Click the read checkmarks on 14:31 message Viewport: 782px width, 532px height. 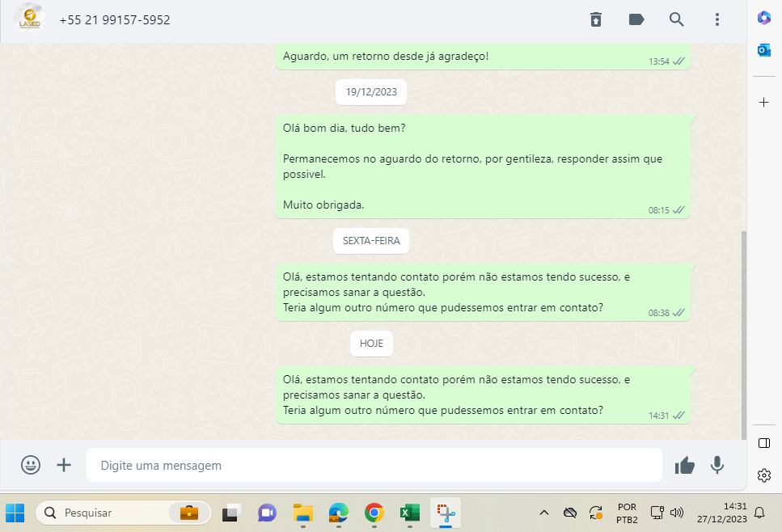[x=678, y=416]
